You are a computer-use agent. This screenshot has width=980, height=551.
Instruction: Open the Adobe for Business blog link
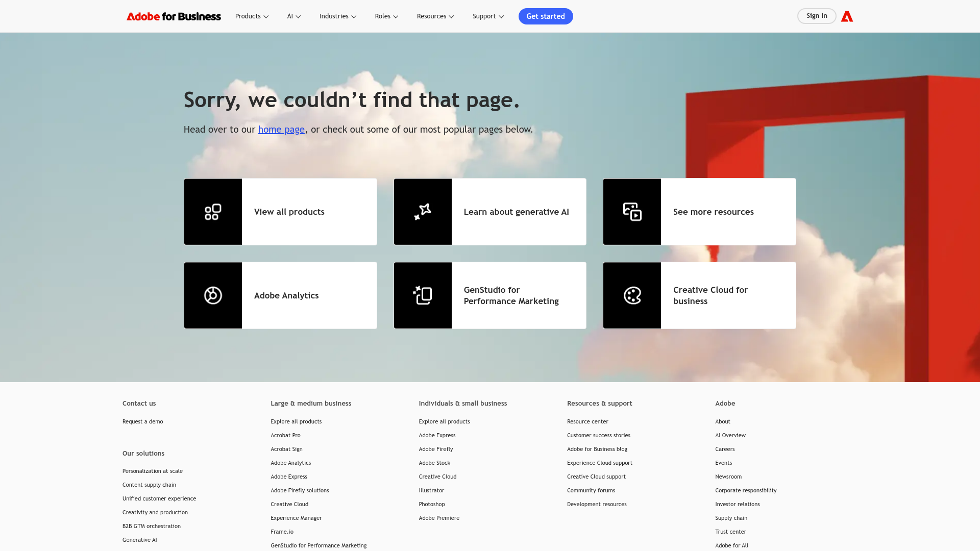(597, 449)
